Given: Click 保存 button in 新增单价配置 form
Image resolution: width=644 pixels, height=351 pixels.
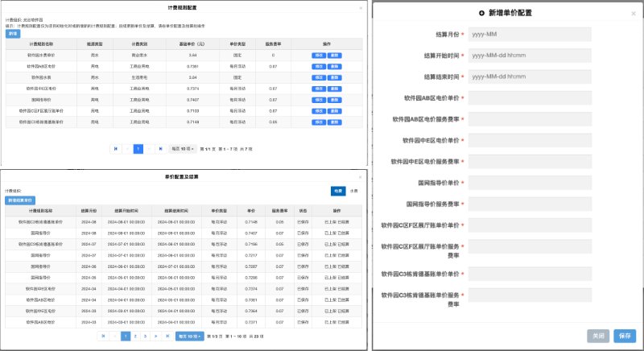Looking at the screenshot, I should pyautogui.click(x=623, y=334).
